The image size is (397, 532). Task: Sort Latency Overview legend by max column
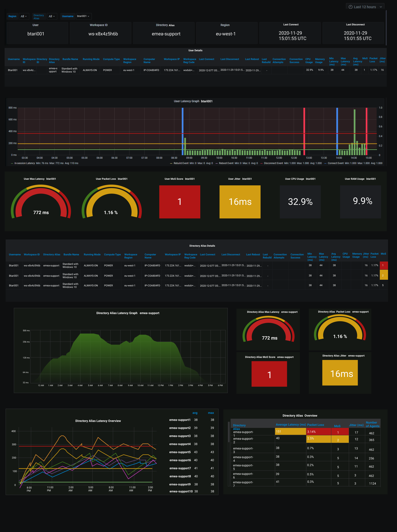pos(211,413)
